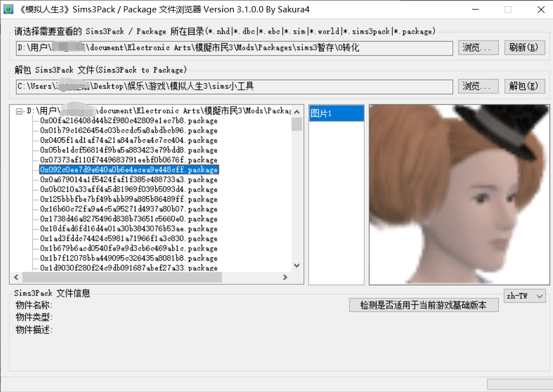The image size is (553, 392).
Task: Click the 解包(E) unpack button
Action: (x=524, y=86)
